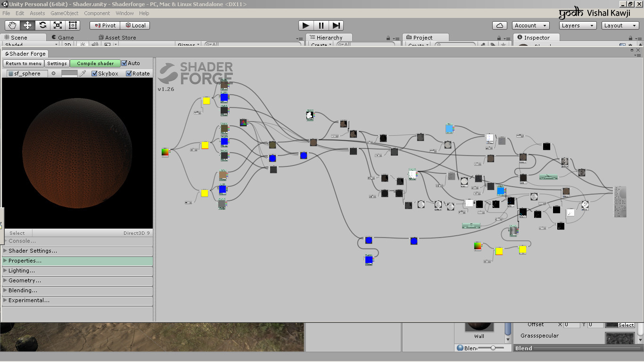644x362 pixels.
Task: Click Return to menu button
Action: pyautogui.click(x=24, y=63)
